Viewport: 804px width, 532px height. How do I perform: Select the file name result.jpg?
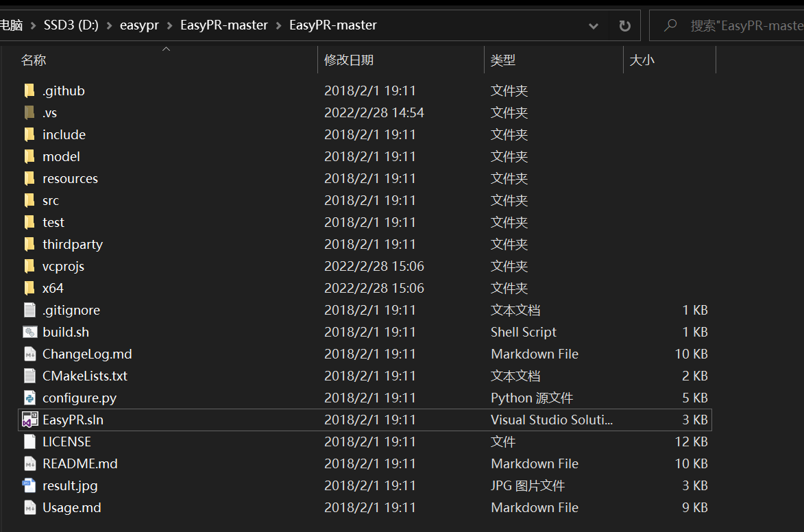point(70,486)
